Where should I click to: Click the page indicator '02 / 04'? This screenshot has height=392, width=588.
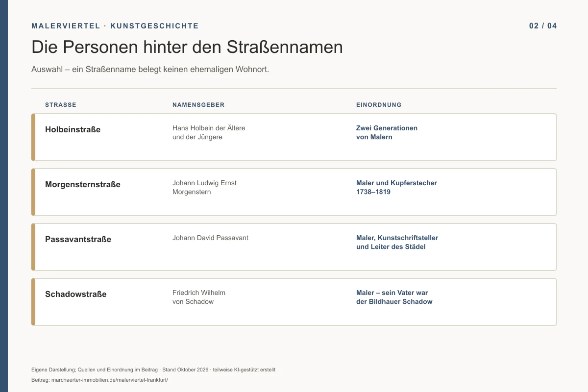[543, 26]
